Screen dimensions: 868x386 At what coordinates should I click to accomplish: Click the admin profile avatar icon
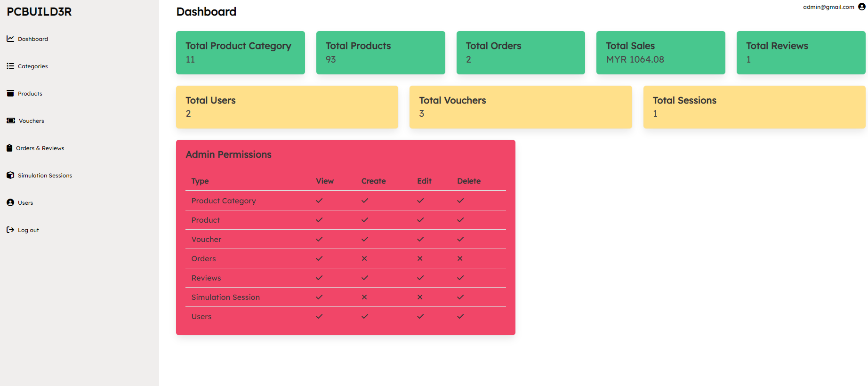(x=862, y=7)
